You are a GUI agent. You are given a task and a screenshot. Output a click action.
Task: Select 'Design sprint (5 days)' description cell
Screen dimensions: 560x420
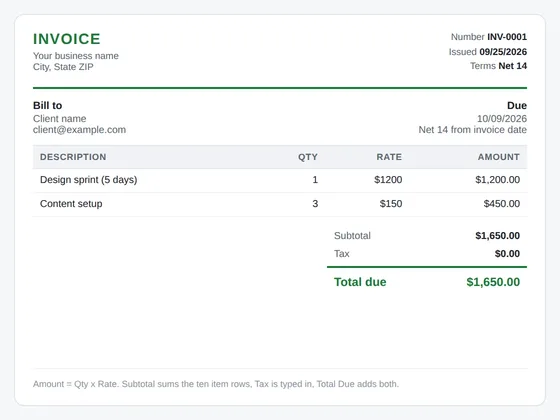[x=89, y=180]
